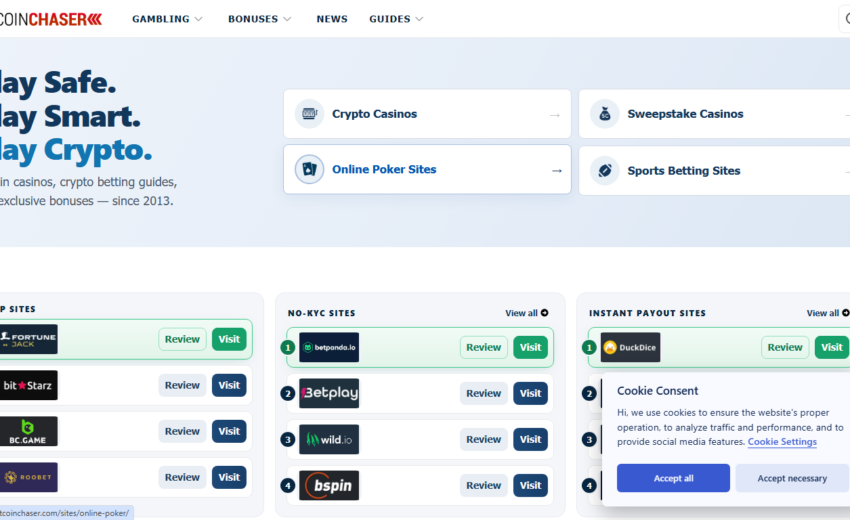Click the Betplay logo

[x=329, y=394]
